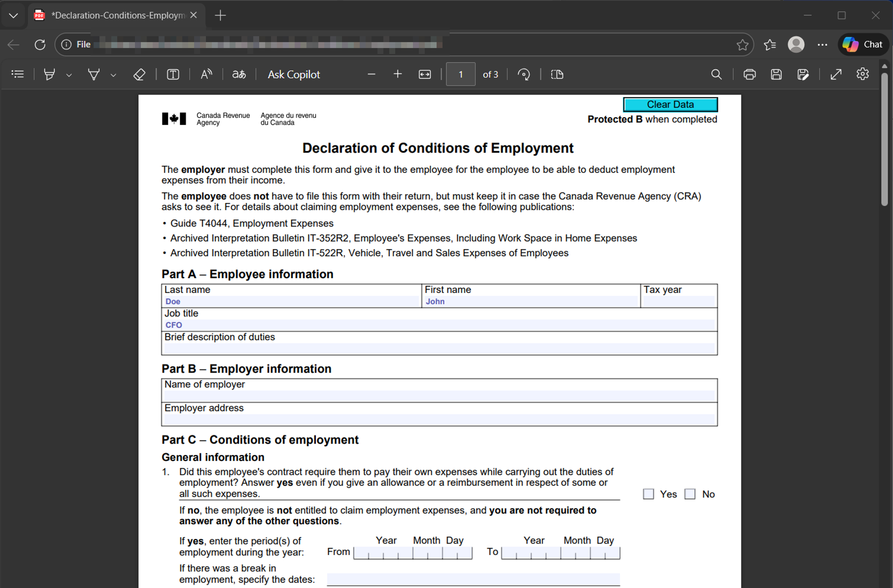This screenshot has width=893, height=588.
Task: Rotate the PDF page
Action: 524,74
